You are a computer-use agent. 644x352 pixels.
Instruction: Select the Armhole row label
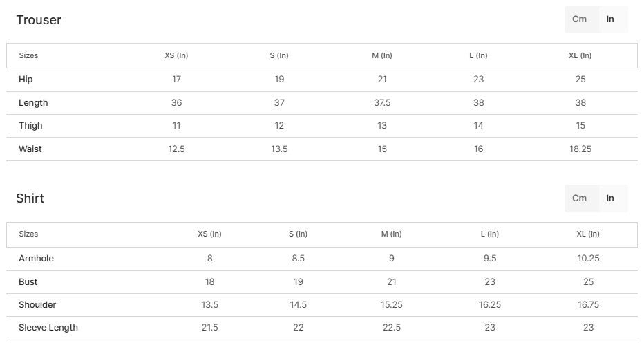(36, 259)
